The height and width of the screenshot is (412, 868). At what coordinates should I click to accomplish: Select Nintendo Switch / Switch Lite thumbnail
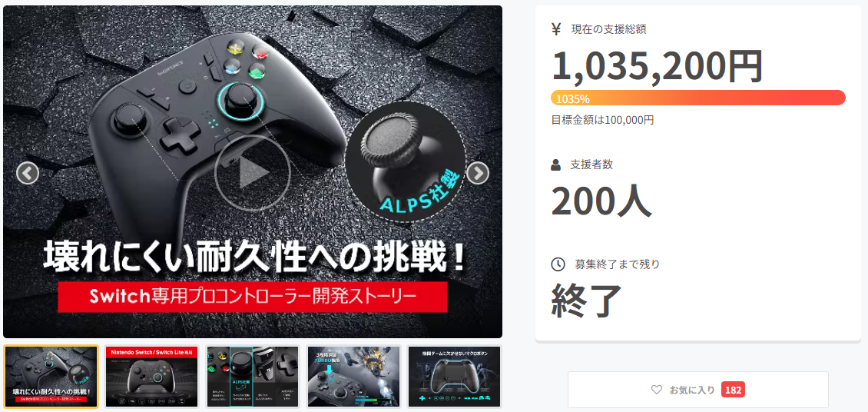coord(151,377)
